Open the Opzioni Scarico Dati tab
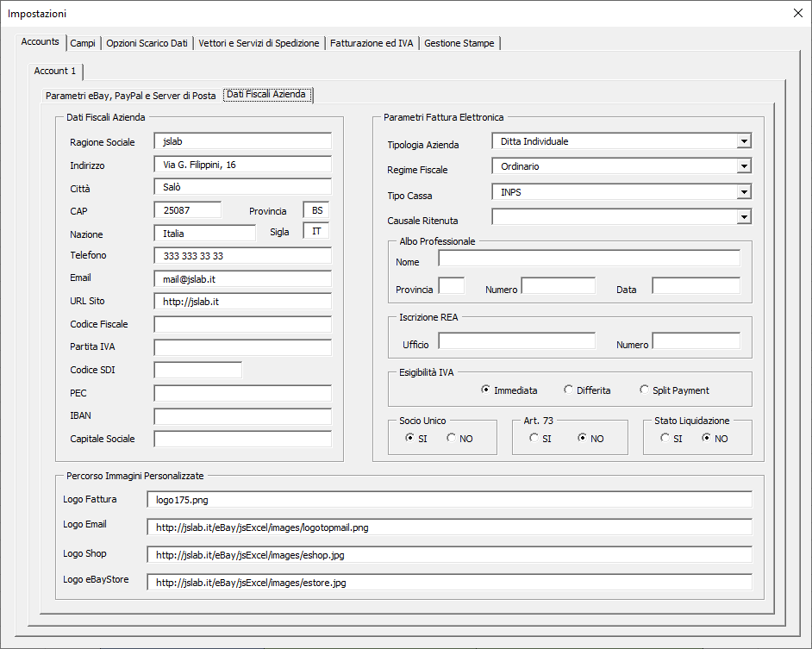Viewport: 812px width, 649px height. (x=147, y=43)
